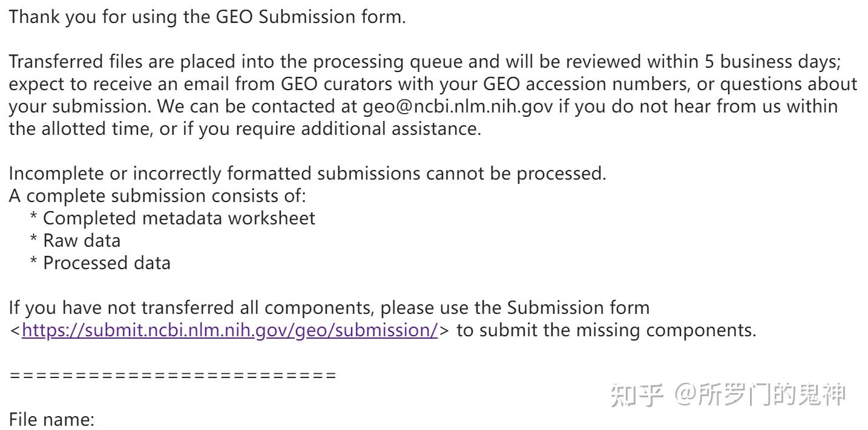Click the 'Processed data' bullet line
Screen dimensions: 868x430
click(100, 262)
